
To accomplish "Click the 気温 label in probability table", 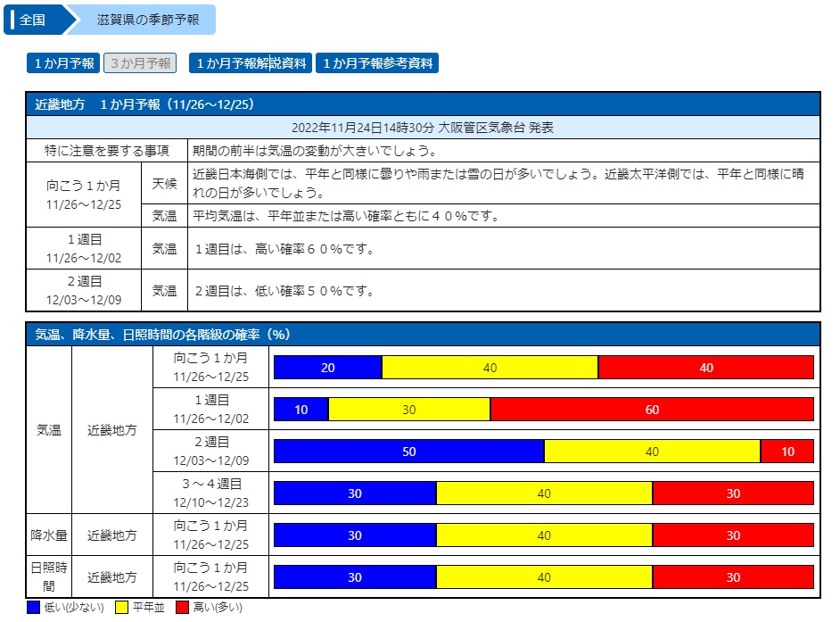I will click(x=49, y=430).
